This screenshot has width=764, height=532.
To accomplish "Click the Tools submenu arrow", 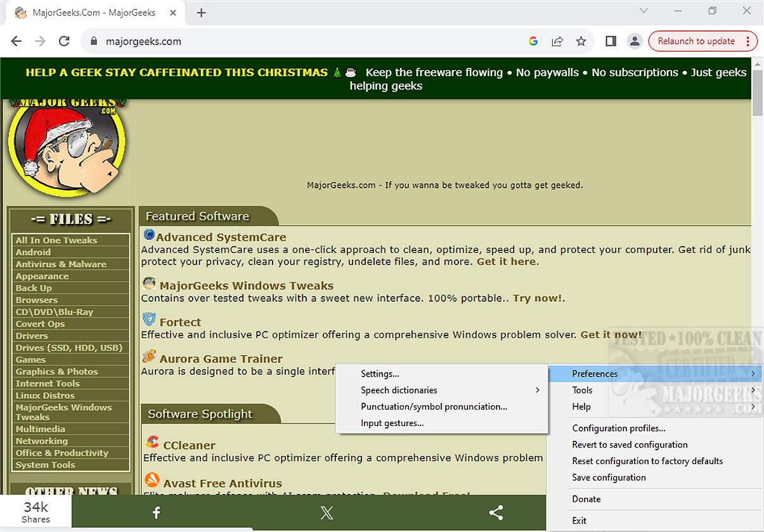I will 753,390.
